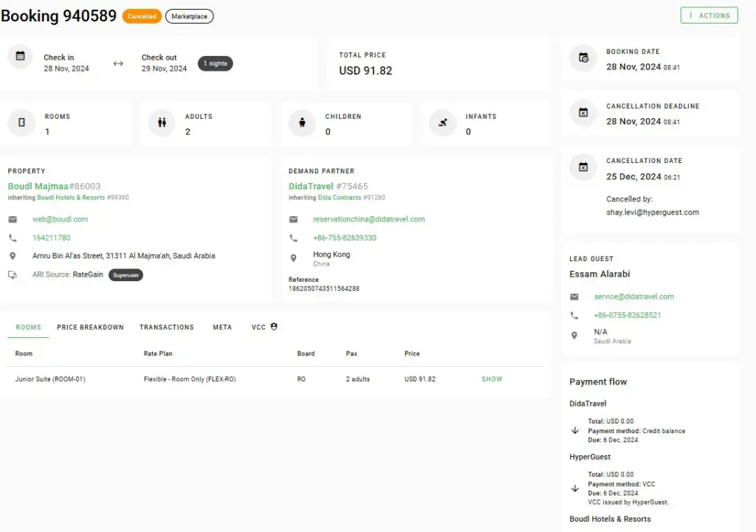The width and height of the screenshot is (756, 532).
Task: Click the booking date calendar-clock icon
Action: tap(583, 58)
